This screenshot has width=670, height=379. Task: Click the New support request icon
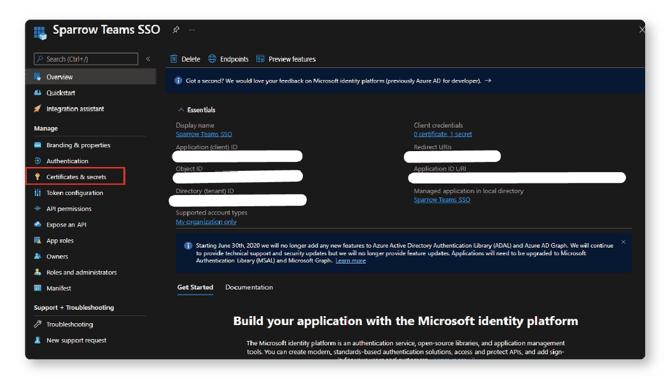pos(38,340)
